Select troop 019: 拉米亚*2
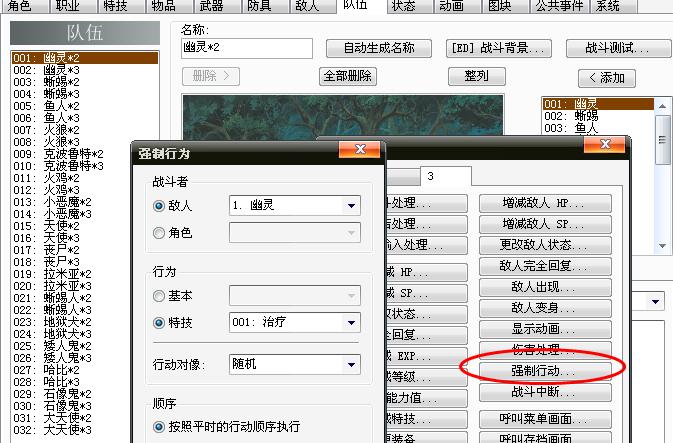The height and width of the screenshot is (443, 673). 71,274
